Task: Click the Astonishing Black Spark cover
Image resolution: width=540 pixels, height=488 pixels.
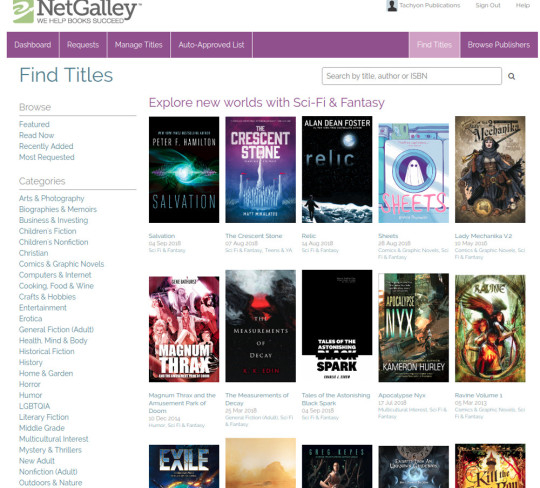Action: pyautogui.click(x=337, y=326)
